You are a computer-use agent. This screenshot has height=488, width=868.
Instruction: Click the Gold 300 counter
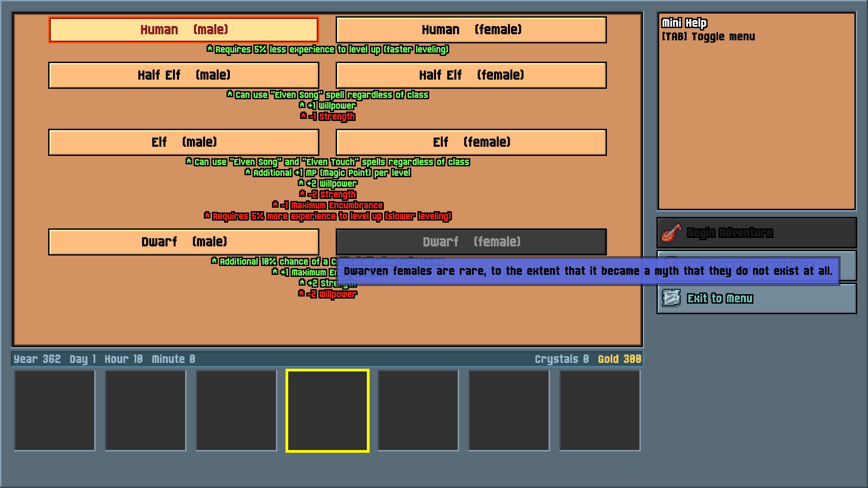point(619,359)
